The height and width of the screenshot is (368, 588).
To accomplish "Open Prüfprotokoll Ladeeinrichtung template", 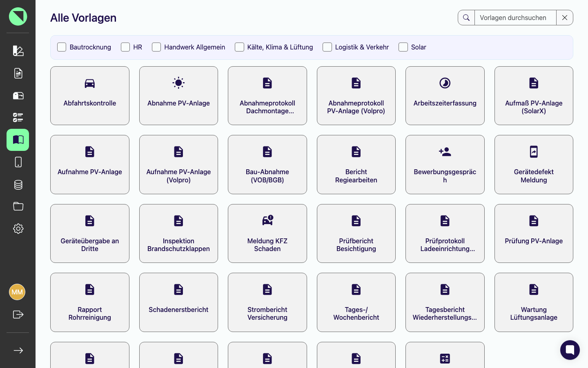I will [445, 233].
